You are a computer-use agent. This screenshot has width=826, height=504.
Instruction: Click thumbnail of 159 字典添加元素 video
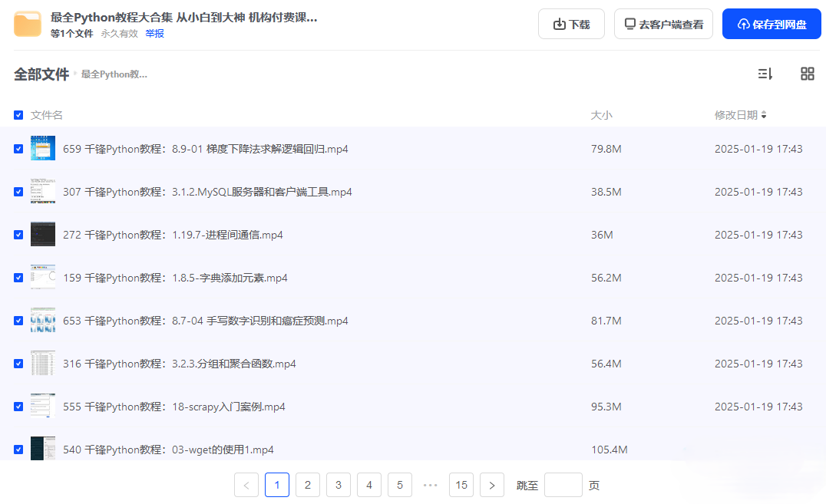click(x=43, y=277)
